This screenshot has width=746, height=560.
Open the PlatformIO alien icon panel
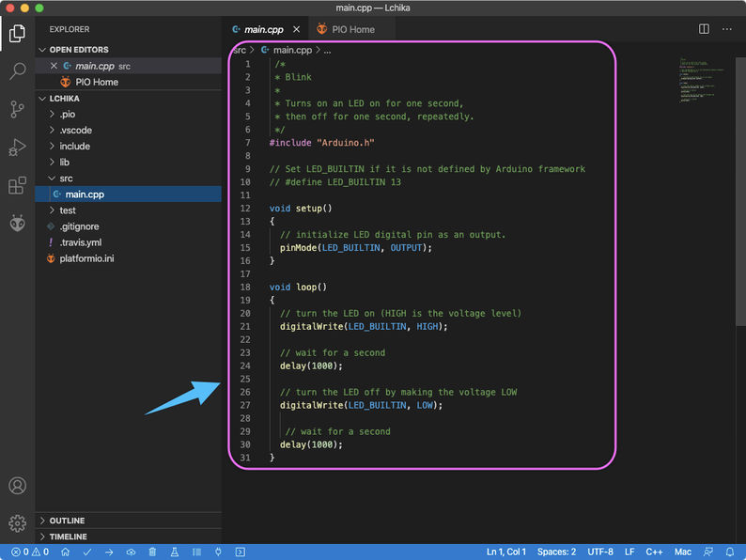pos(17,224)
